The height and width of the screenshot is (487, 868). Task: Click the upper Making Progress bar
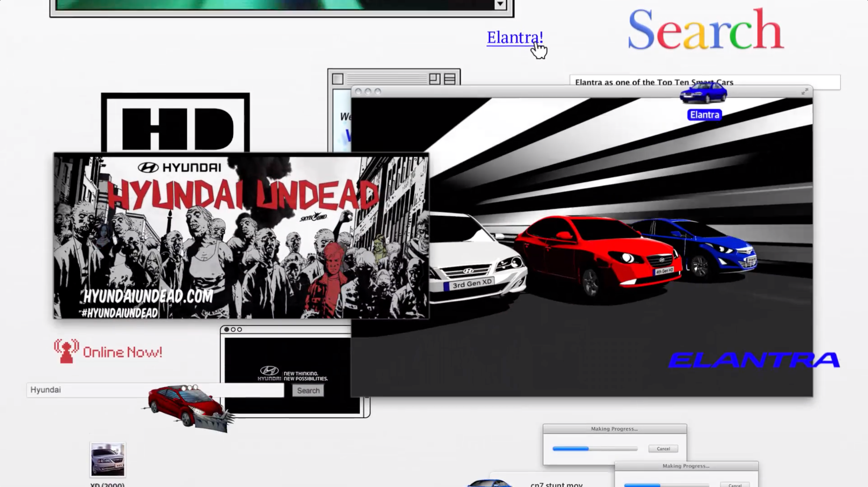pos(595,449)
